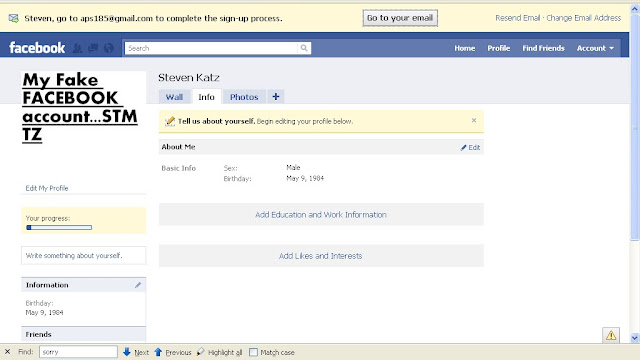Switch to the Photos tab
The width and height of the screenshot is (640, 360).
pos(244,97)
